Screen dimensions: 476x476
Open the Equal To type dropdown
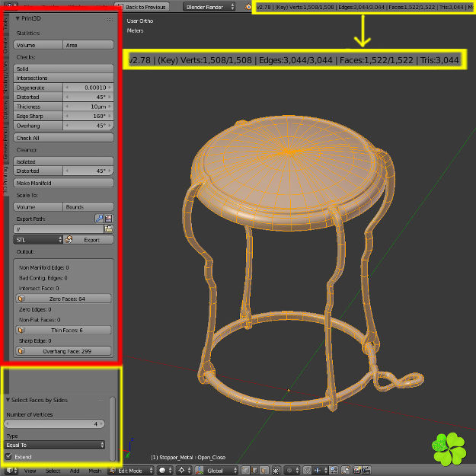(55, 445)
